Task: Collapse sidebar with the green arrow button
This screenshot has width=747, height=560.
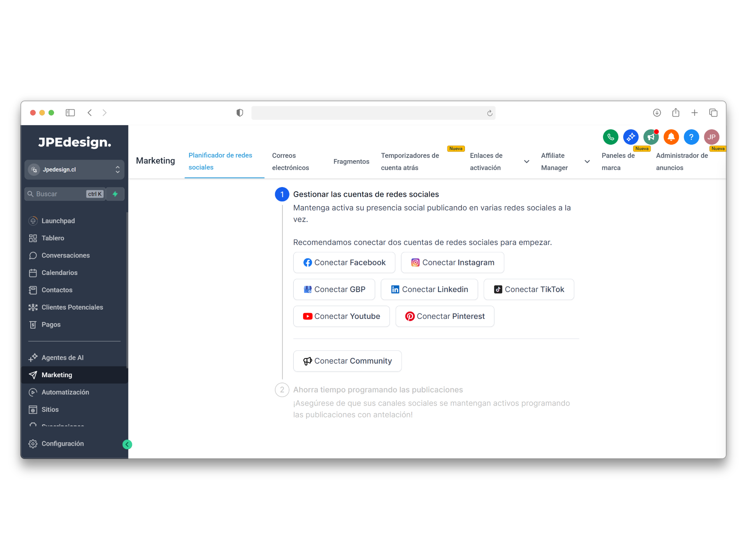Action: [x=127, y=444]
